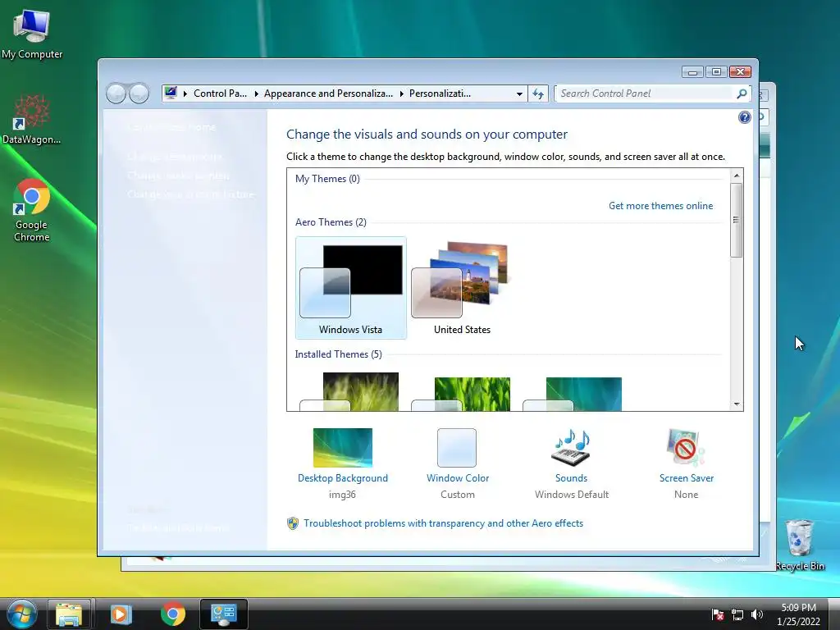Click in the Search Control Panel field
This screenshot has height=630, width=840.
[x=645, y=94]
